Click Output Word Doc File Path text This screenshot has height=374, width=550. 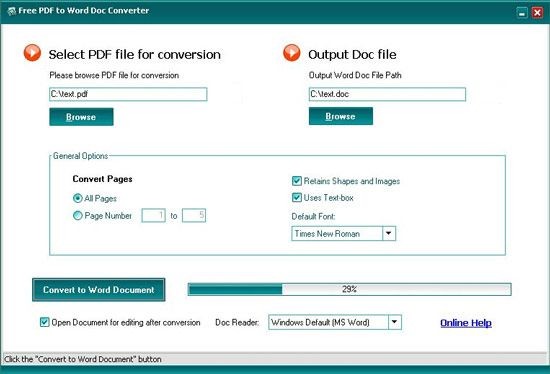pos(355,75)
